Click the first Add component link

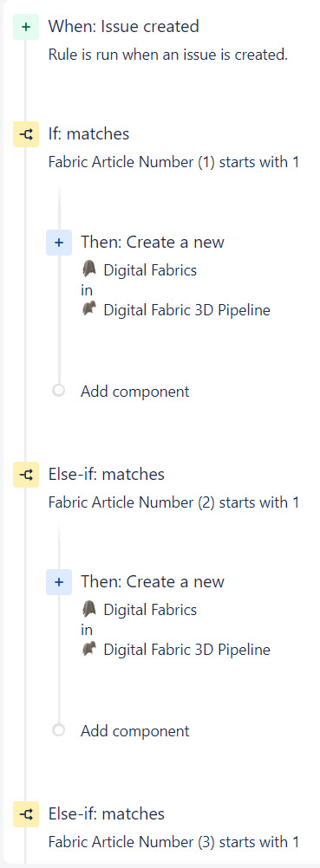(134, 392)
